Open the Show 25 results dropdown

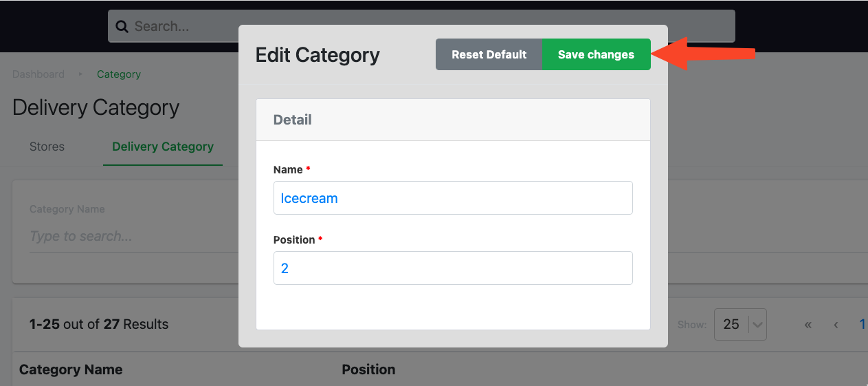740,324
